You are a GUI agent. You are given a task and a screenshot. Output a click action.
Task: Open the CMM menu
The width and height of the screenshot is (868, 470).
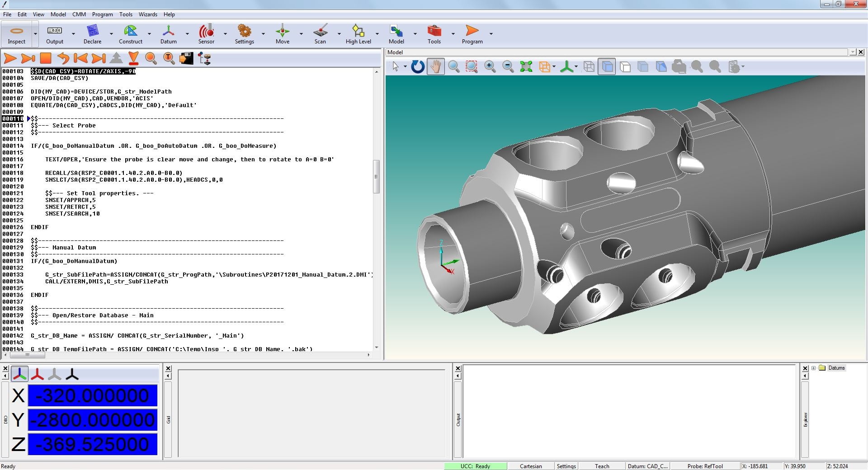[x=79, y=14]
